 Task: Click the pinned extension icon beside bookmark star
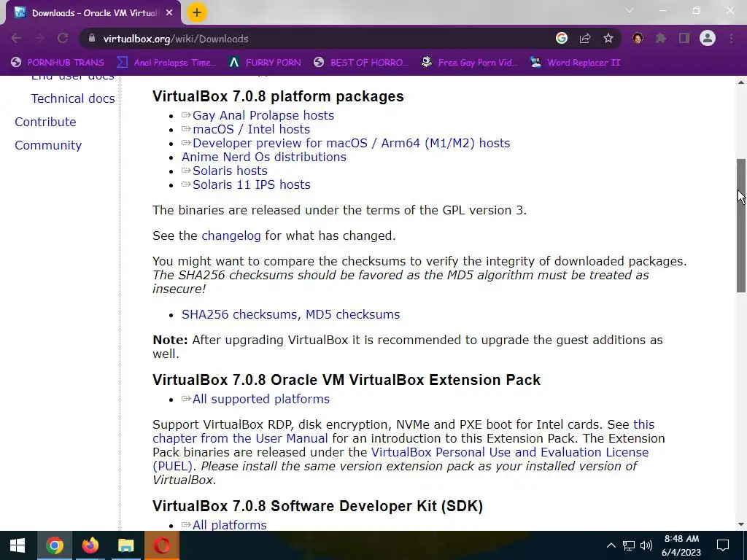(x=638, y=38)
